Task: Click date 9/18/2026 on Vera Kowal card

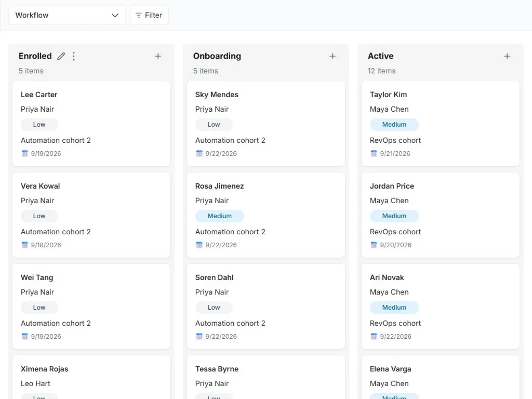Action: (46, 245)
